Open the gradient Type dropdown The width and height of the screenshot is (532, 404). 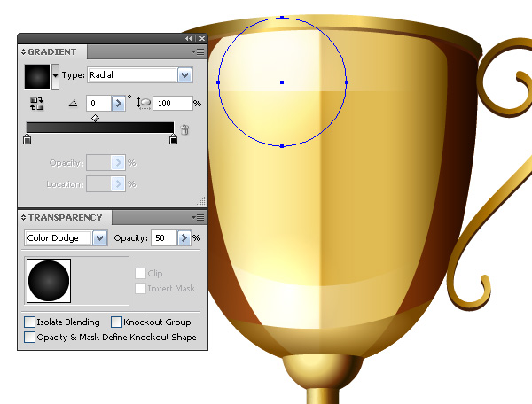click(x=185, y=75)
